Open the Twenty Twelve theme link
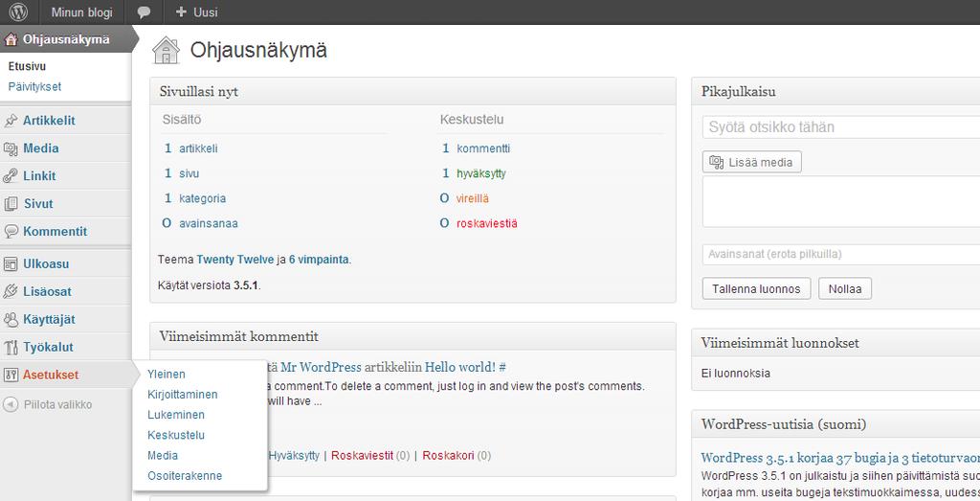 pos(235,260)
